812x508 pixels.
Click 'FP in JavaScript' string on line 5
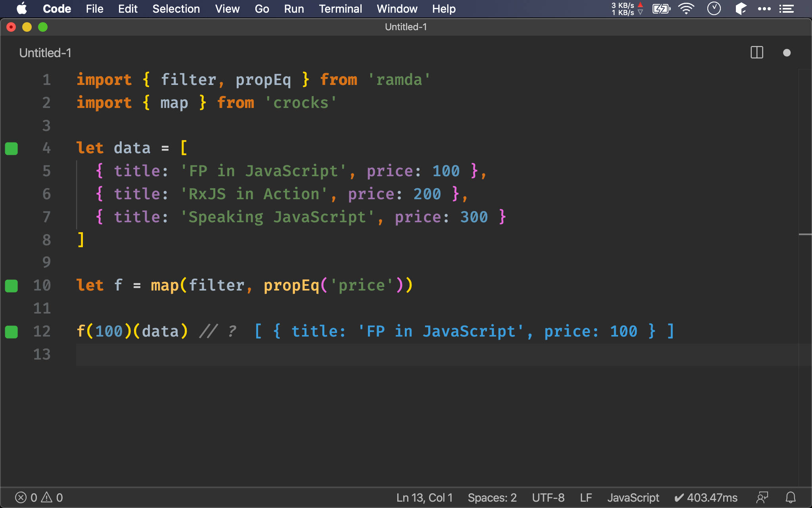pos(263,171)
